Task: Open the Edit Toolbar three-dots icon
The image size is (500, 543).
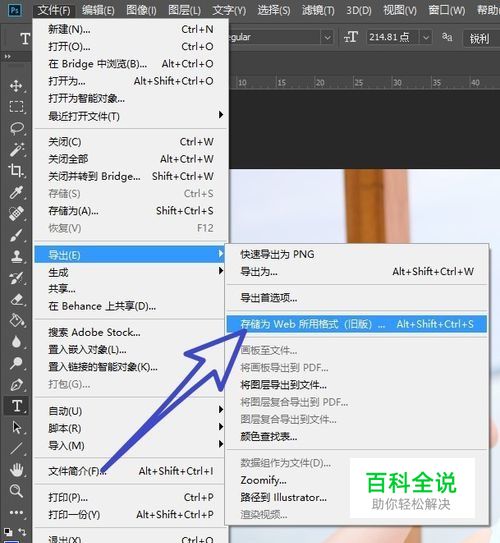Action: (16, 512)
